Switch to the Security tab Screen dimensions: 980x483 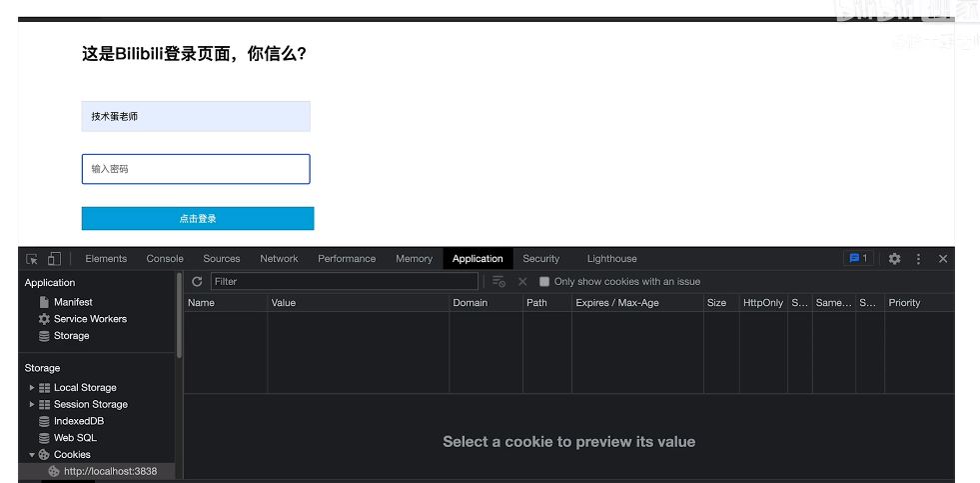click(x=540, y=258)
